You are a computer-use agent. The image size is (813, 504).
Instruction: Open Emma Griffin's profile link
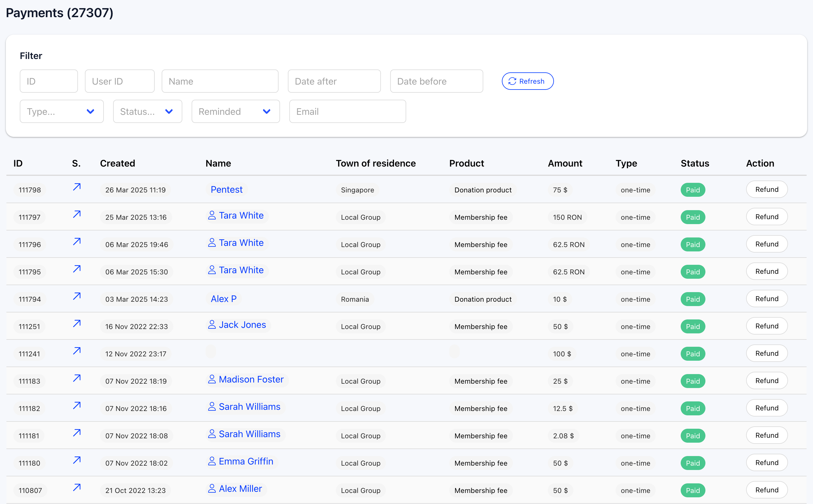click(x=246, y=462)
